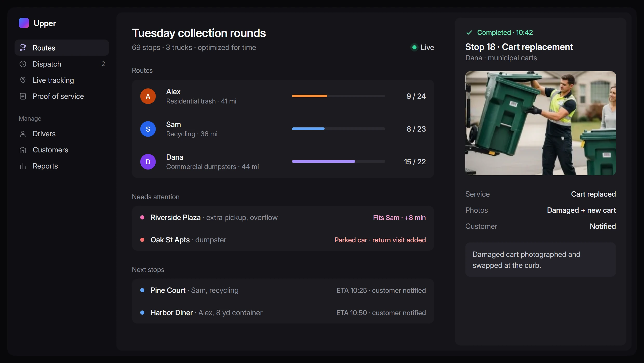Image resolution: width=644 pixels, height=363 pixels.
Task: Open the cart replacement proof photo
Action: (x=540, y=123)
